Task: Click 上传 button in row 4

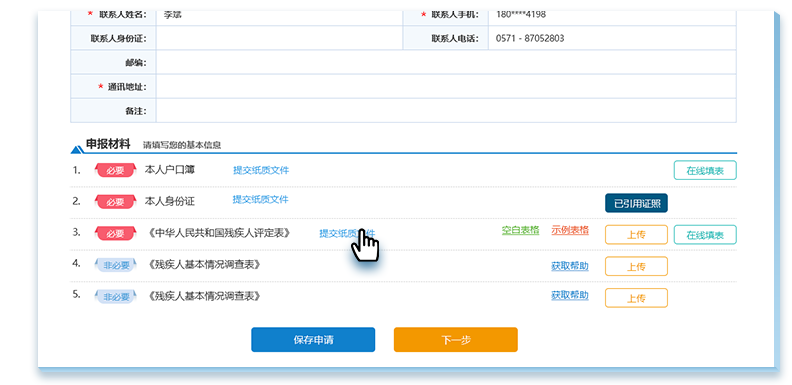Action: tap(636, 266)
